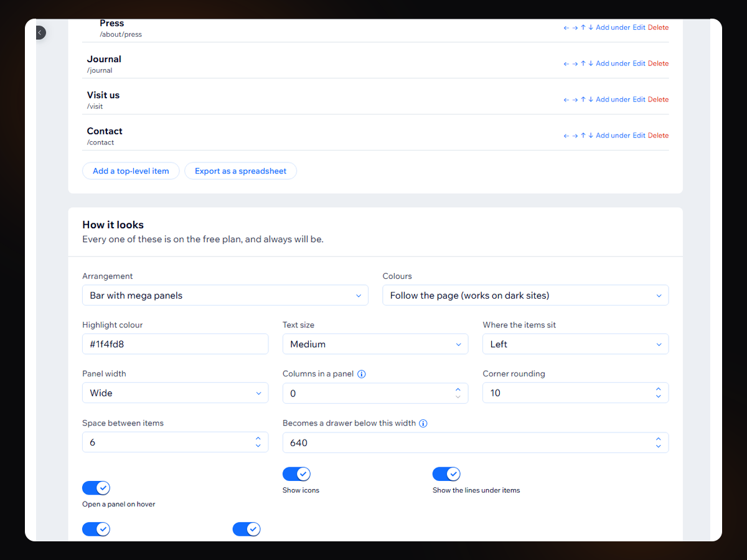Click Export as a spreadsheet
The image size is (747, 560).
click(241, 171)
